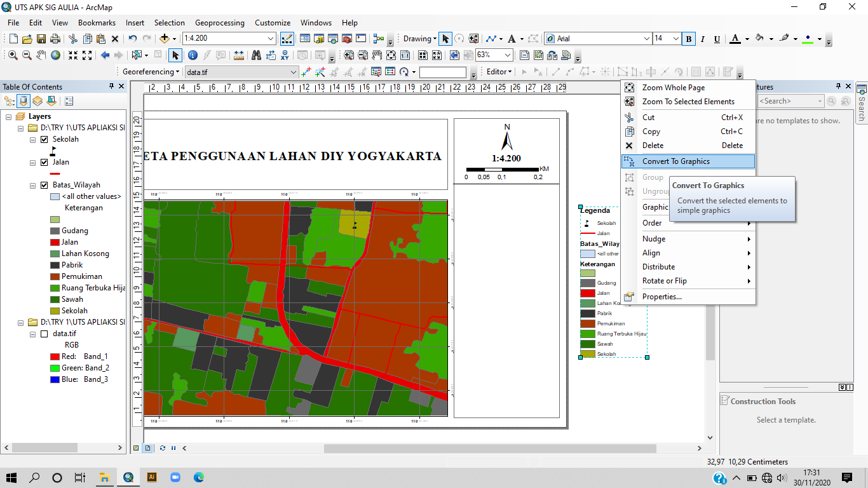Viewport: 868px width, 488px height.
Task: Uncheck the Sekolah layer checkbox
Action: (44, 139)
